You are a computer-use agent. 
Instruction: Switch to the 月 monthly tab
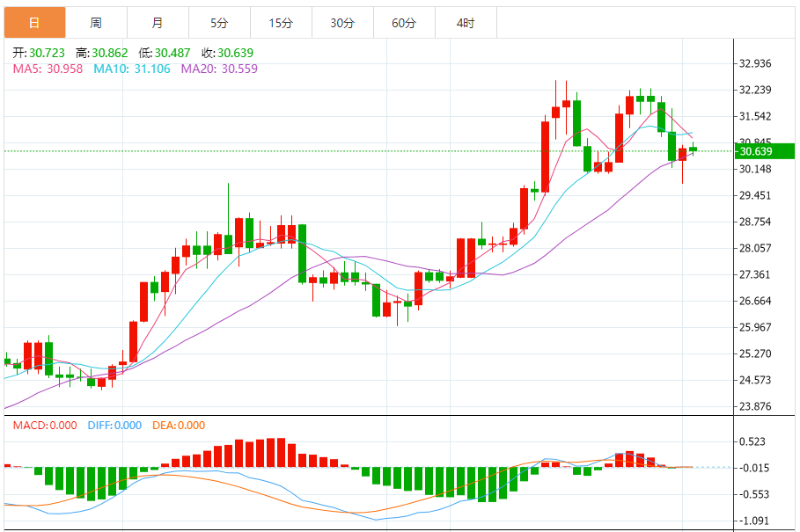click(x=158, y=23)
